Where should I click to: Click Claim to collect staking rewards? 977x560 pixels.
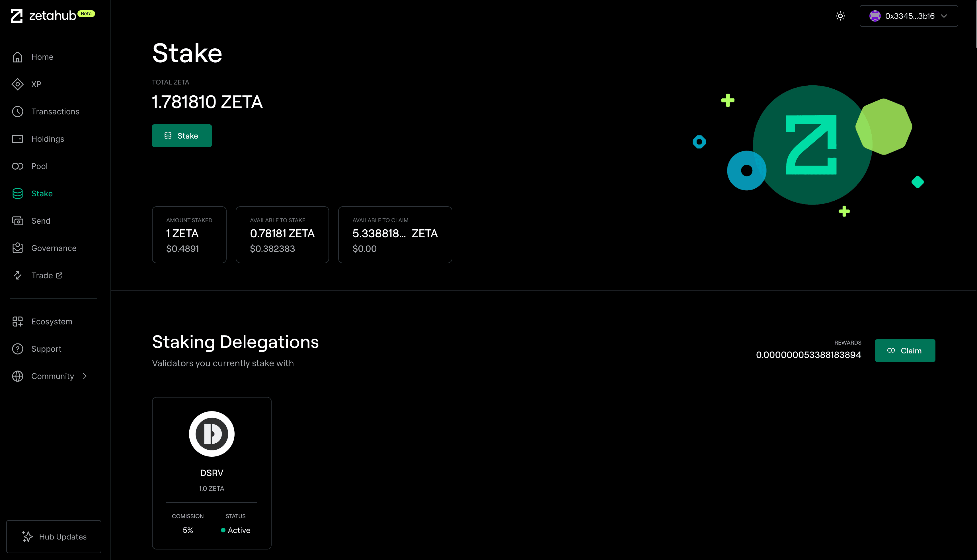[x=905, y=350]
